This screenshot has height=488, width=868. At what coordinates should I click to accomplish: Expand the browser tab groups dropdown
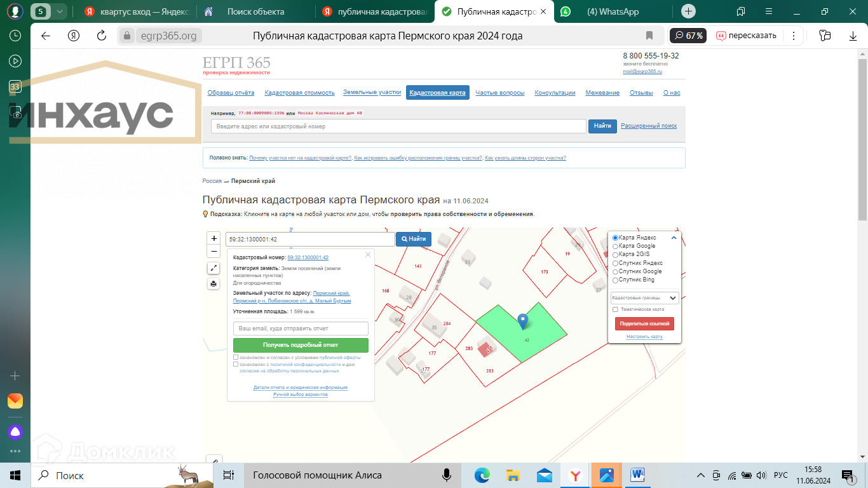(59, 11)
